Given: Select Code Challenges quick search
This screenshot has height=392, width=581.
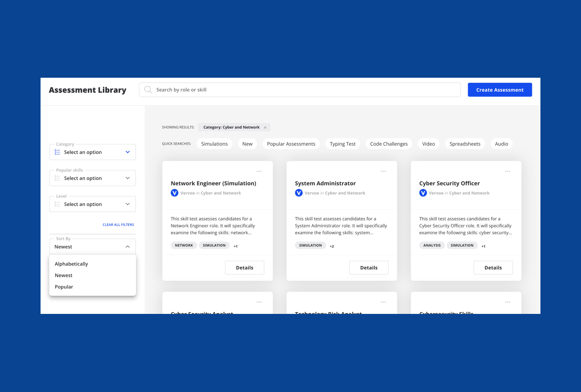Looking at the screenshot, I should coord(389,144).
